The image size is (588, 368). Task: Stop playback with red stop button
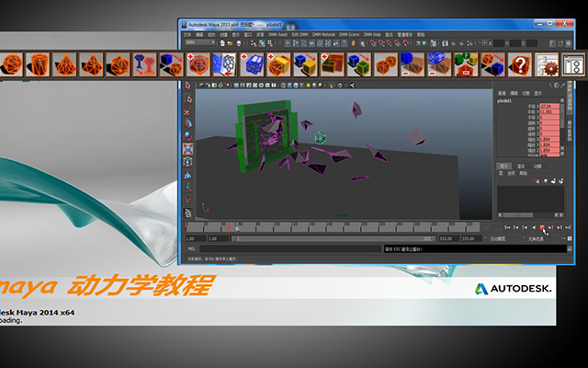542,227
